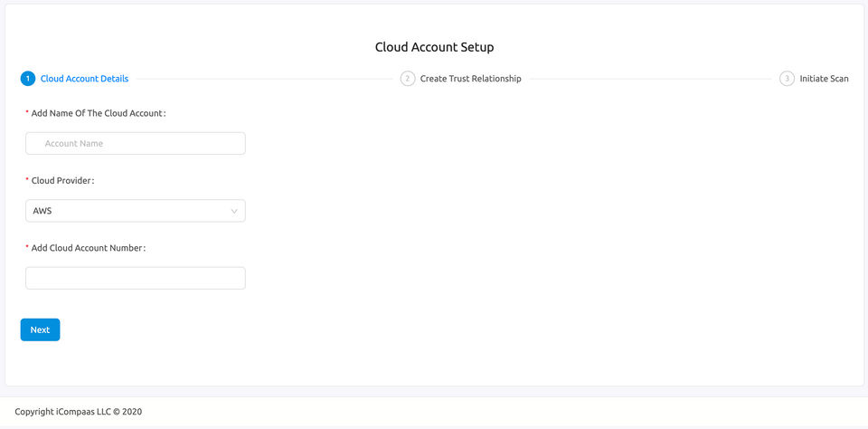
Task: Click the iCompaas LLC copyright footer text
Action: (x=78, y=411)
